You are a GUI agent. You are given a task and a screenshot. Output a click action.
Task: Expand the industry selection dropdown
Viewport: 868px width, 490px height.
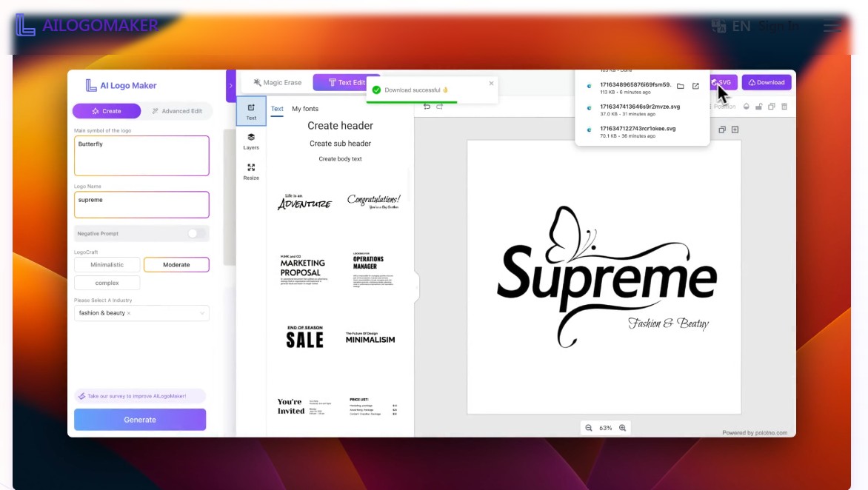[x=202, y=313]
